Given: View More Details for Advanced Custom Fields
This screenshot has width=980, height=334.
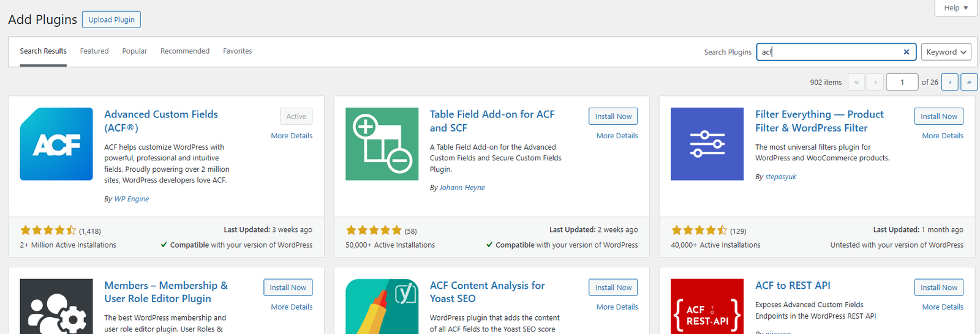Looking at the screenshot, I should pyautogui.click(x=292, y=136).
